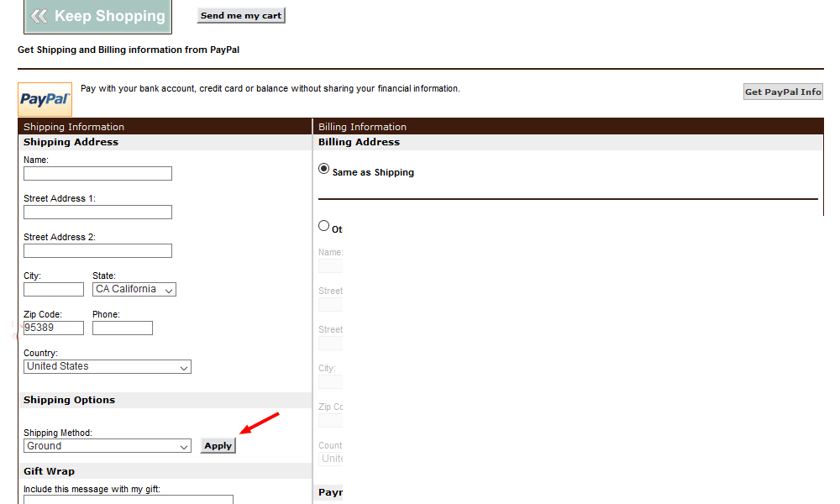
Task: Click the Shipping Information section header
Action: [74, 127]
